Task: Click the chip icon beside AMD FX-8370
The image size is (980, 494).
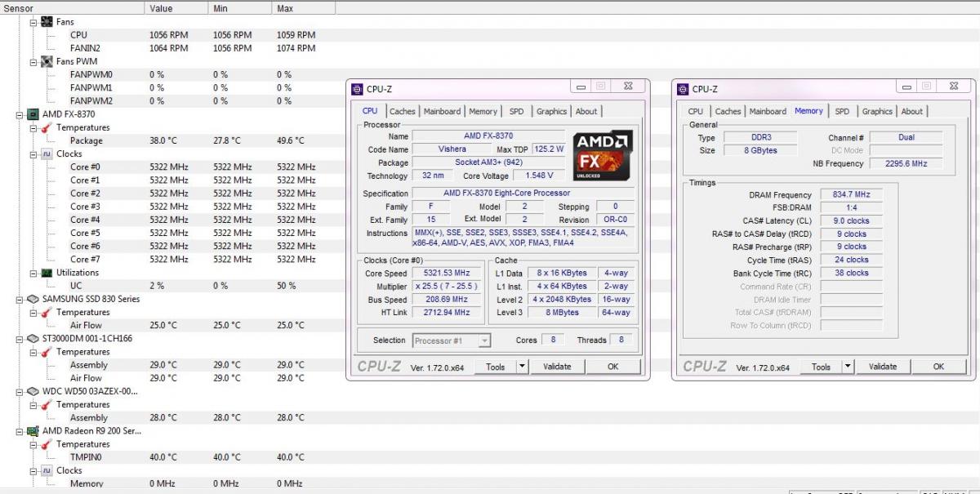Action: tap(33, 114)
